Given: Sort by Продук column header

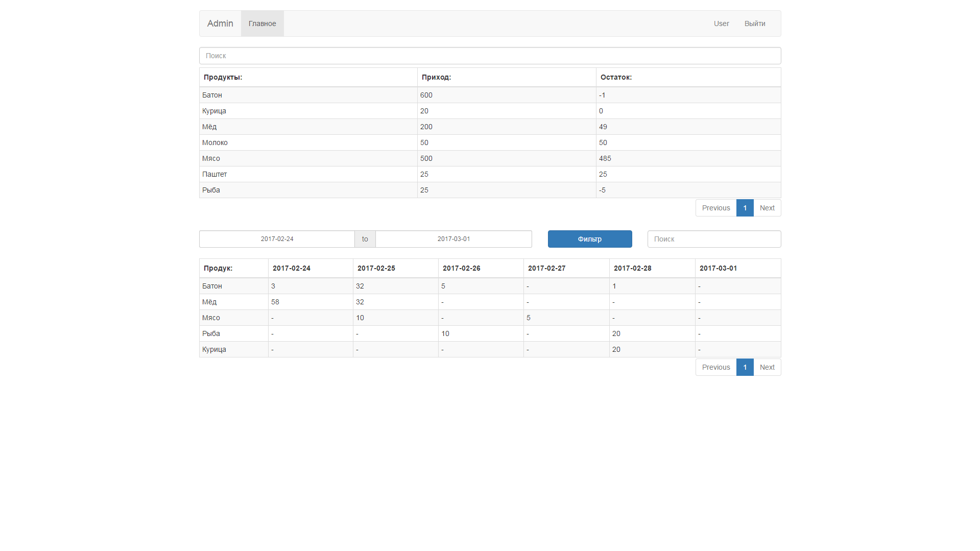Looking at the screenshot, I should [234, 268].
